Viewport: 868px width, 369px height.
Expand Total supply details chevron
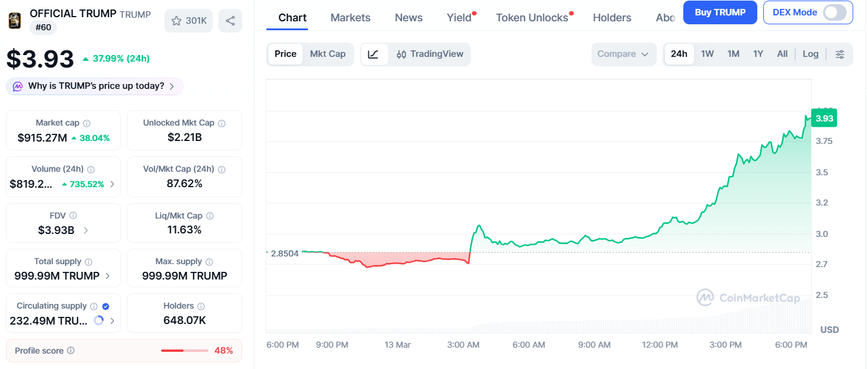coord(108,276)
